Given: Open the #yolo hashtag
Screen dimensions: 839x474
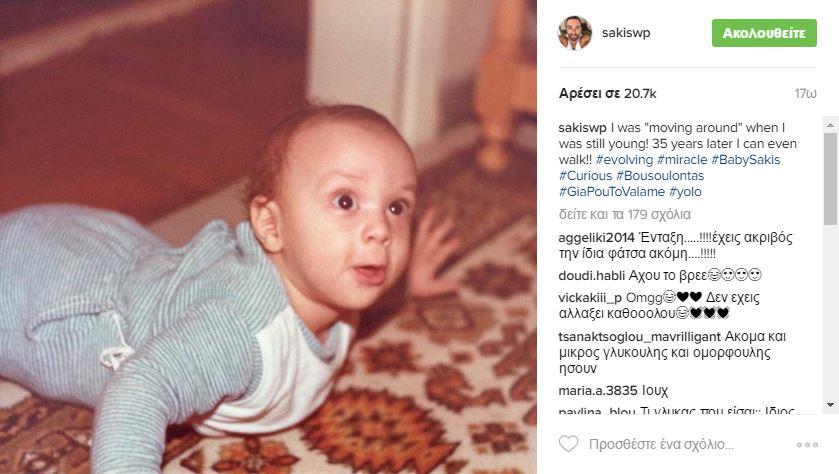Looking at the screenshot, I should coord(685,192).
